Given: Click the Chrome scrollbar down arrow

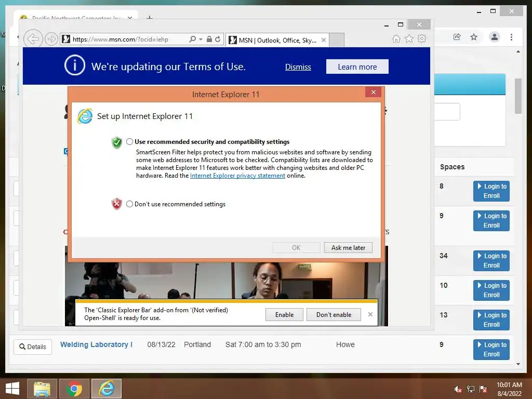Looking at the screenshot, I should pos(518,364).
